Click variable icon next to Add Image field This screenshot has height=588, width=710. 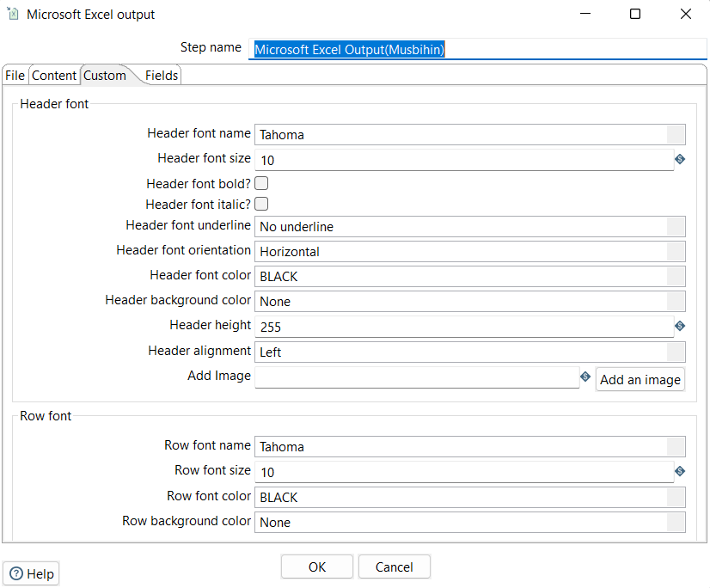[x=585, y=377]
